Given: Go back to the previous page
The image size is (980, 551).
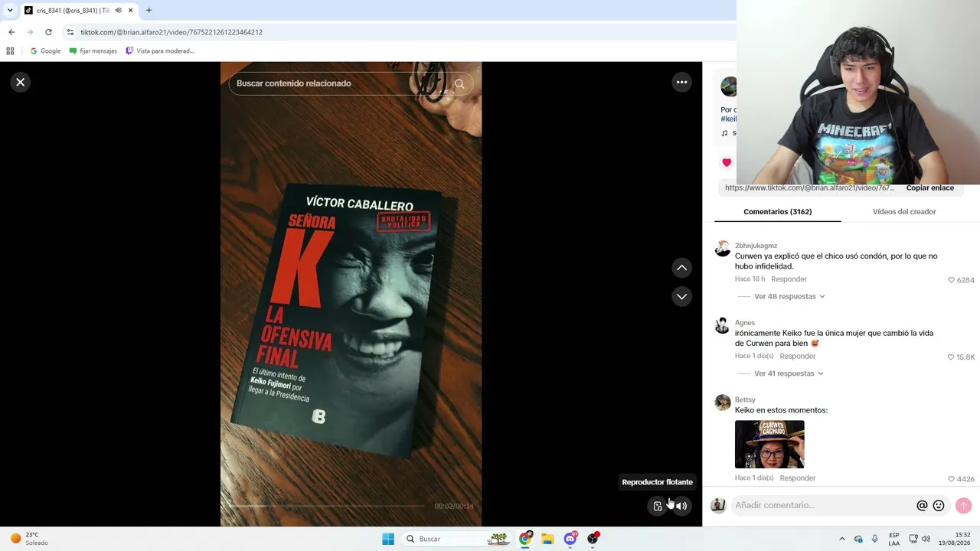Looking at the screenshot, I should tap(11, 32).
